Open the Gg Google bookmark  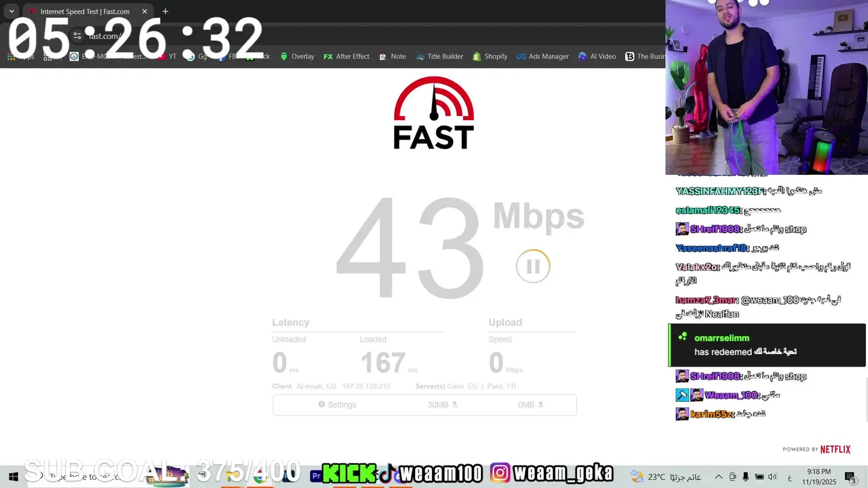click(x=197, y=56)
